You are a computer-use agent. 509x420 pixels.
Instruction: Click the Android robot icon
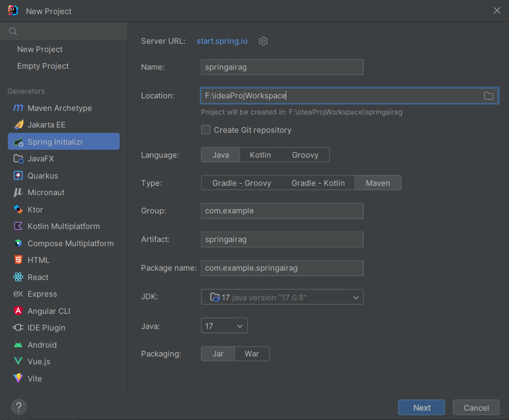click(18, 345)
